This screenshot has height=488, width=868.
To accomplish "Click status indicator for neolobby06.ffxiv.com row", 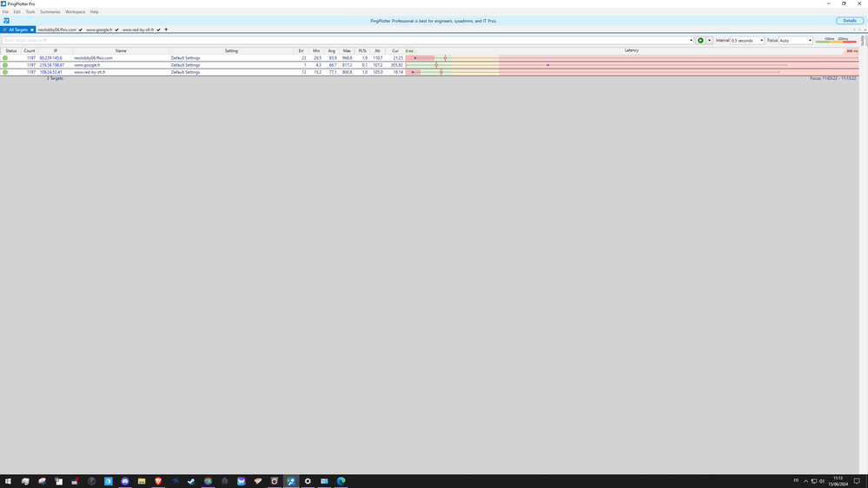I will [x=5, y=58].
